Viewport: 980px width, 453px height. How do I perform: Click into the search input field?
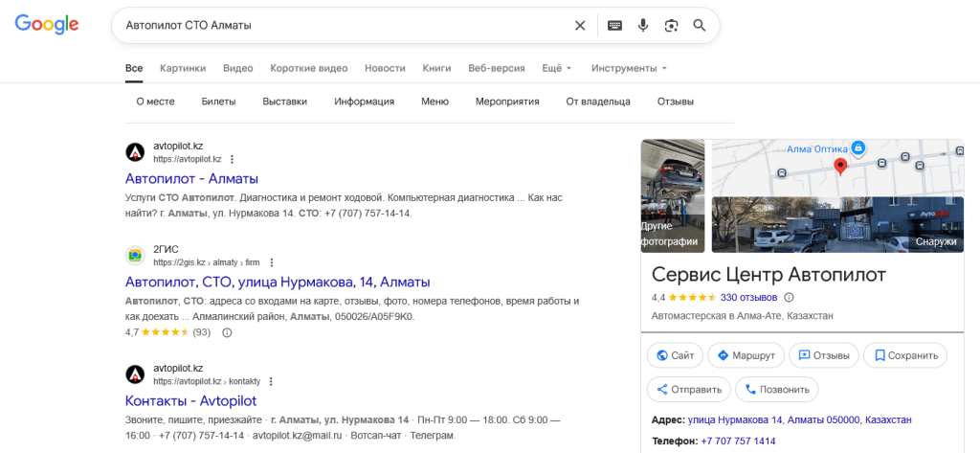coord(335,26)
